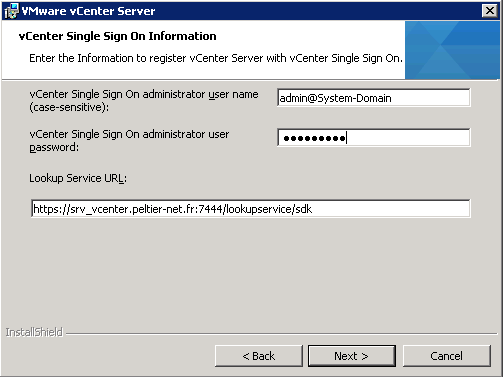The image size is (503, 377).
Task: Focus the masked password field
Action: [374, 137]
